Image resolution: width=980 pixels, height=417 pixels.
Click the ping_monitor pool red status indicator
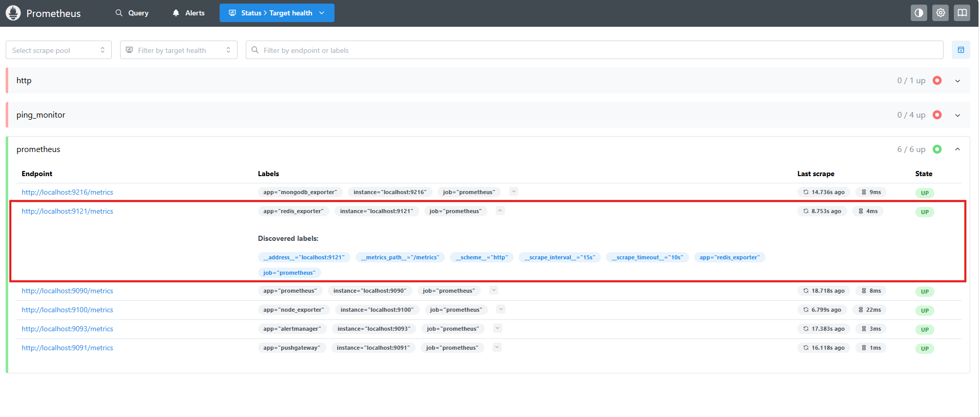tap(937, 115)
